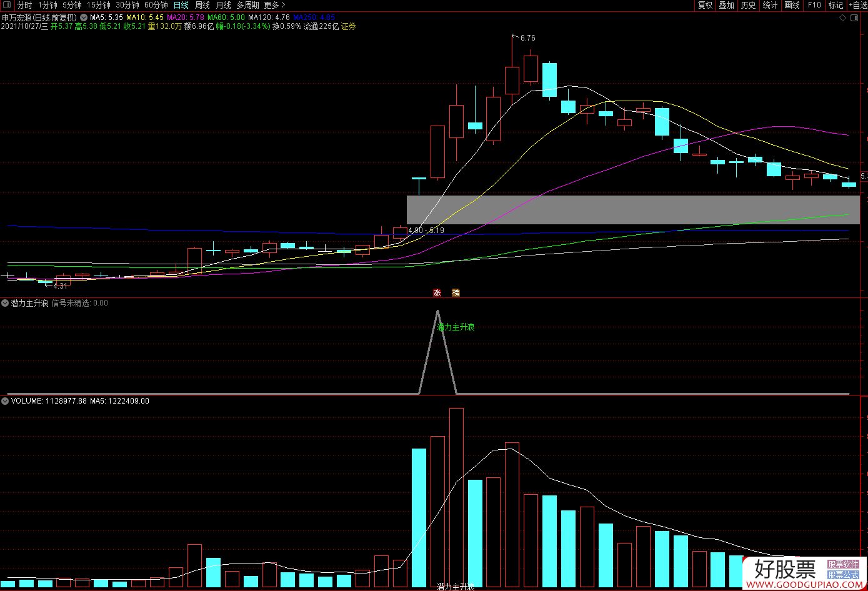Add stock via +自选 button
This screenshot has width=868, height=591.
coord(857,5)
